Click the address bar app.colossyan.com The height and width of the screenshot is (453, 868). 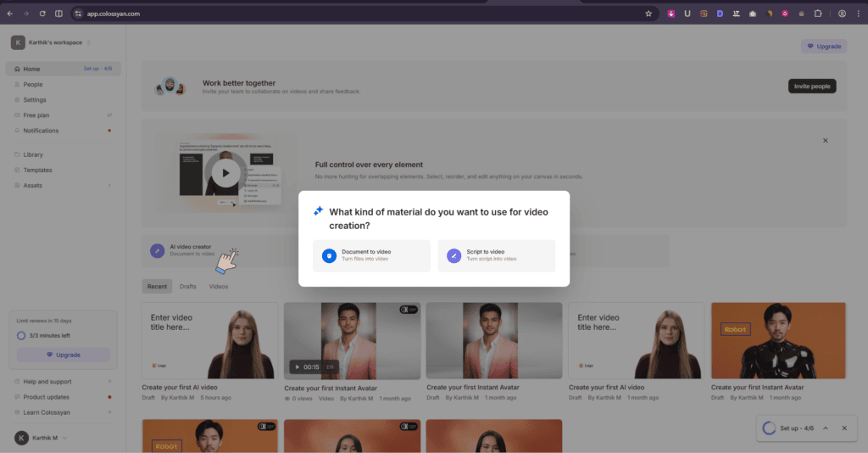(x=113, y=14)
